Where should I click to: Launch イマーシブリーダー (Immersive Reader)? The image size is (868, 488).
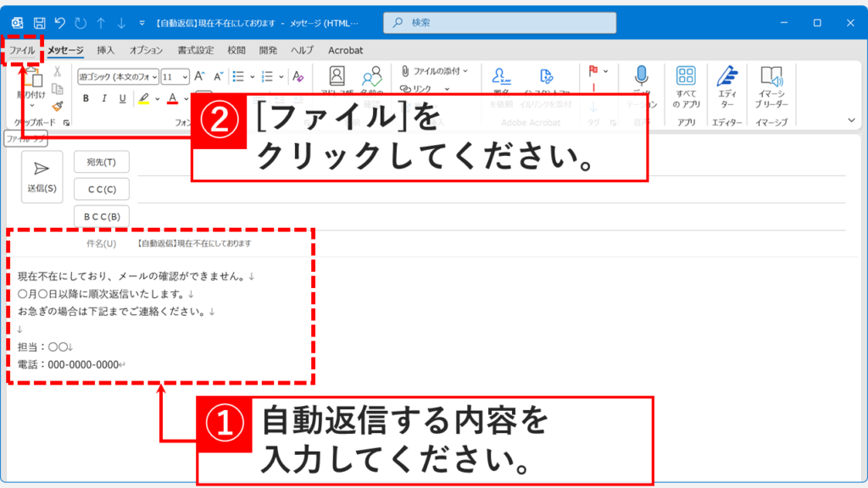[x=771, y=85]
